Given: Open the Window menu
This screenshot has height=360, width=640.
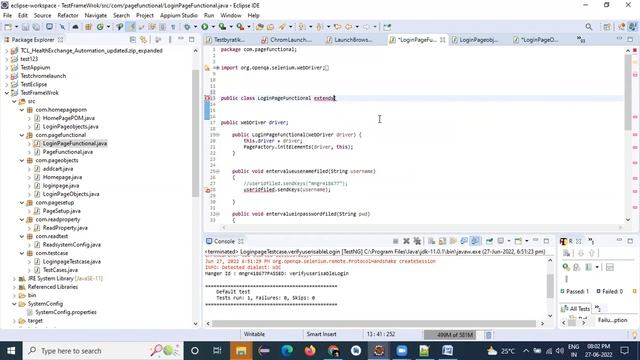Looking at the screenshot, I should pos(231,15).
